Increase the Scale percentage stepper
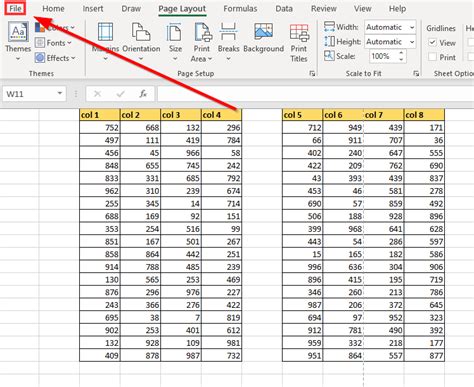Viewport: 474px width, 387px height. (x=401, y=53)
